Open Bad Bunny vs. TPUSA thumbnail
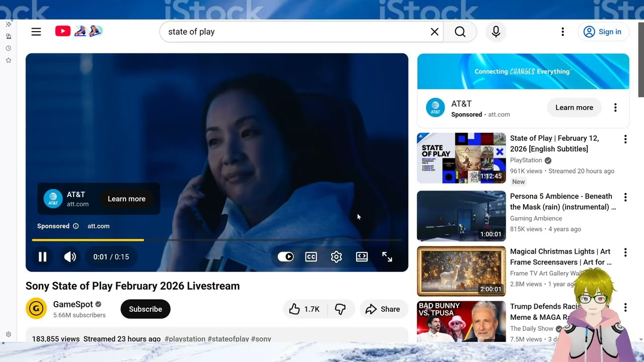The width and height of the screenshot is (644, 362). pyautogui.click(x=461, y=321)
